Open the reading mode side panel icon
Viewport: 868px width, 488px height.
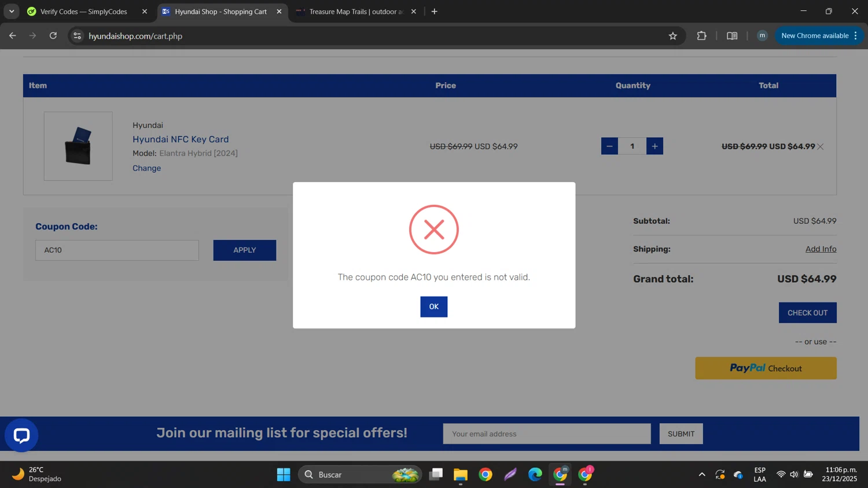[x=732, y=36]
